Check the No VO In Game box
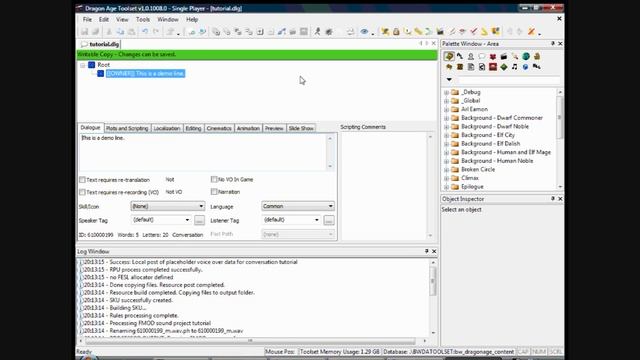640x360 pixels. pos(214,179)
